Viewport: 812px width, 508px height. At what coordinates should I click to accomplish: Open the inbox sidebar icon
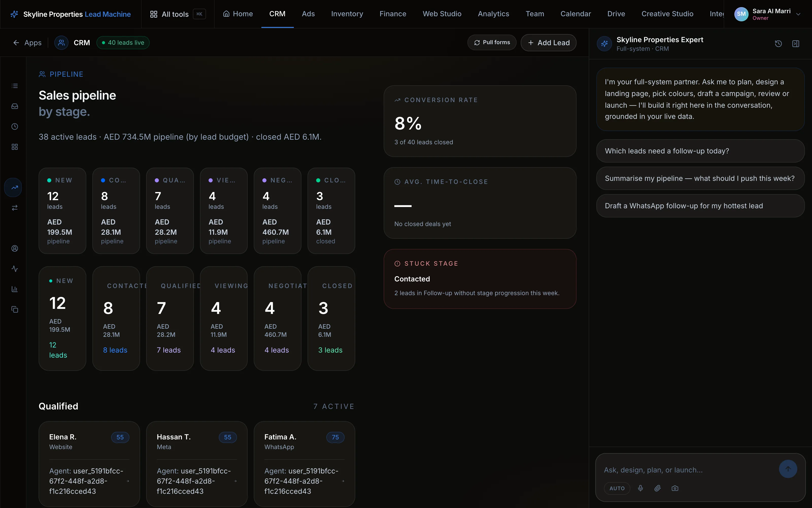[14, 106]
